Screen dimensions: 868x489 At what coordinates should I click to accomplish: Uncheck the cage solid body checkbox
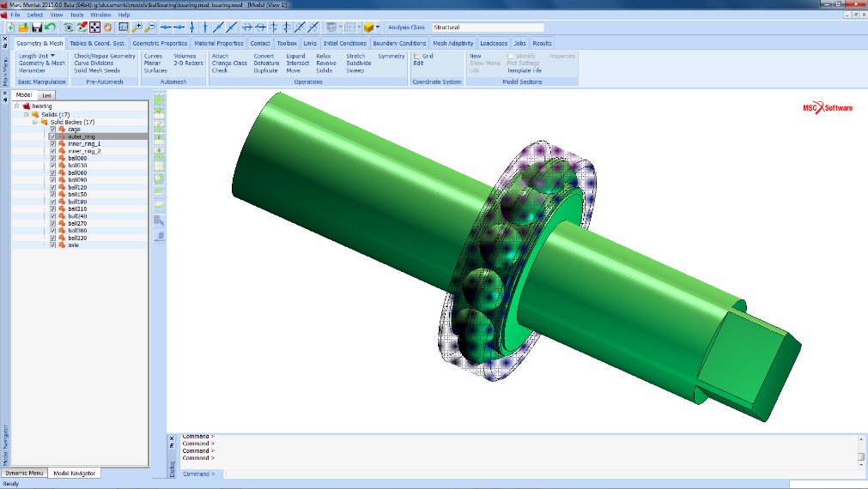coord(53,129)
